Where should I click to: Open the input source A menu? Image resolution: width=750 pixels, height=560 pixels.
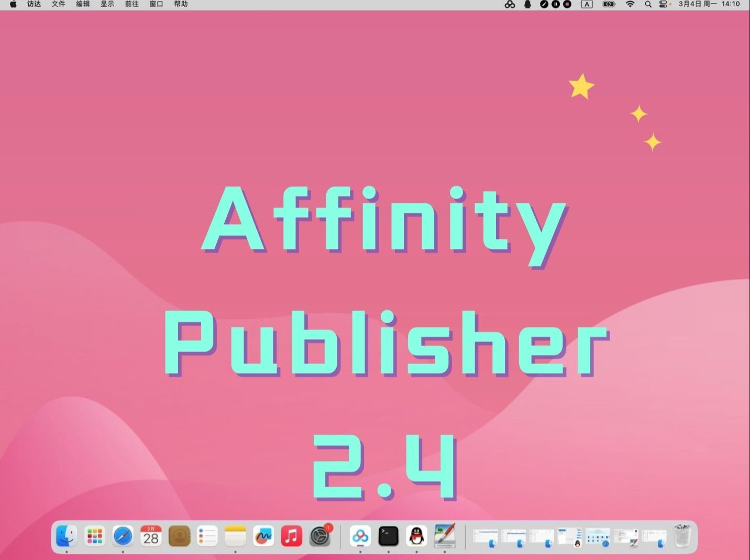coord(587,4)
